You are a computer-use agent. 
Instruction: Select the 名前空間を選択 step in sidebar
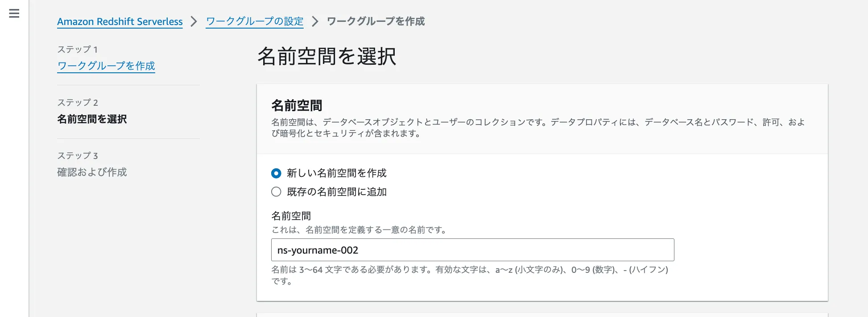pos(92,119)
